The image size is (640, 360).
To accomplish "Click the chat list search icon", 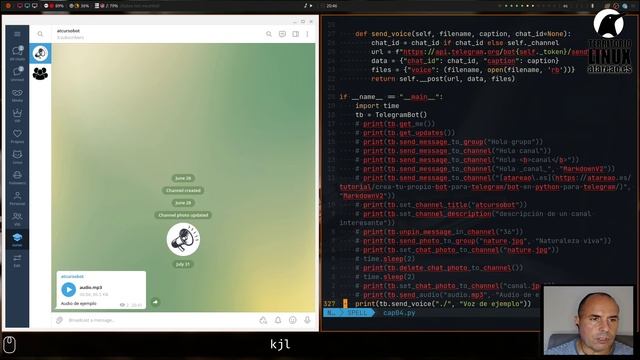I will (40, 34).
